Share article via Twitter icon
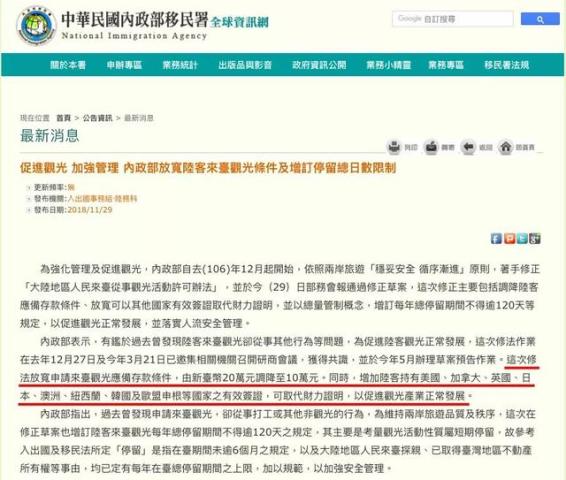Viewport: 566px width, 480px height. (522, 238)
